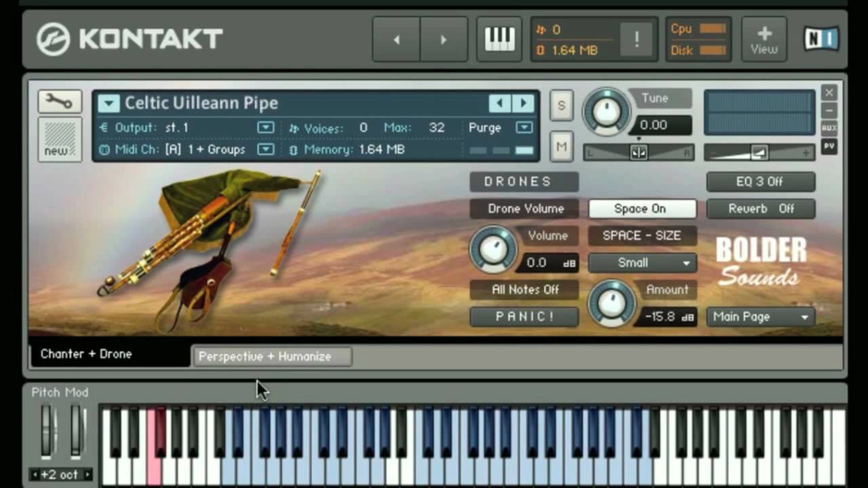This screenshot has height=488, width=868.
Task: Minimize the instrument with the minus button
Action: [829, 110]
